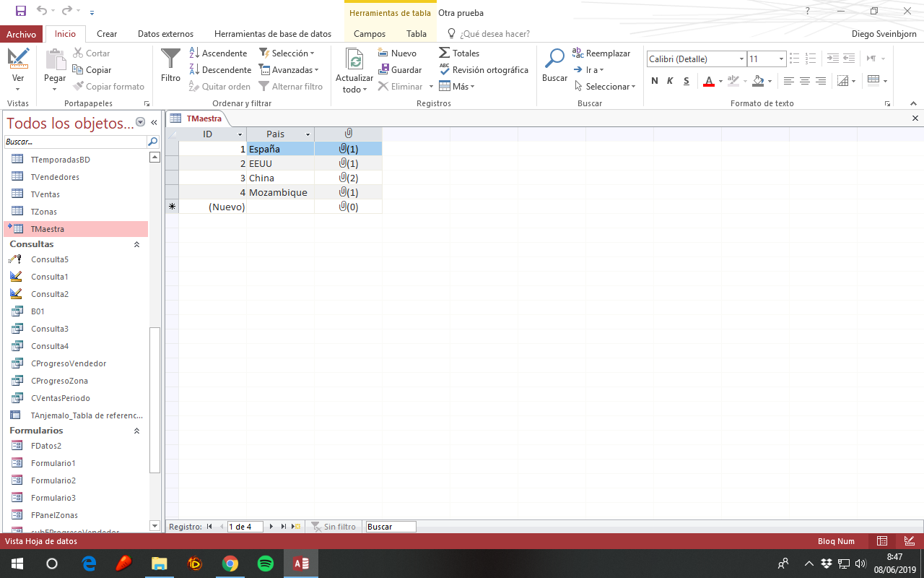This screenshot has height=578, width=924.
Task: Toggle underline (S) formatting
Action: (687, 81)
